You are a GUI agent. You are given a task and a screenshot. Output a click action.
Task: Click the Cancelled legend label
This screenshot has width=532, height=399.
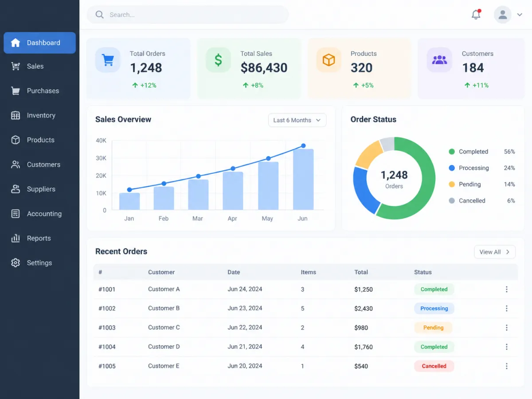click(x=472, y=201)
